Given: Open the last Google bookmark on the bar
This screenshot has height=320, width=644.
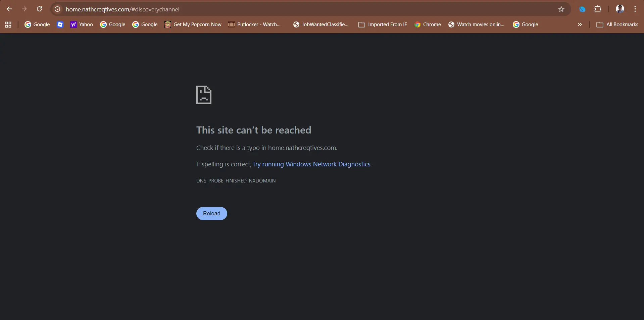Looking at the screenshot, I should click(x=526, y=24).
